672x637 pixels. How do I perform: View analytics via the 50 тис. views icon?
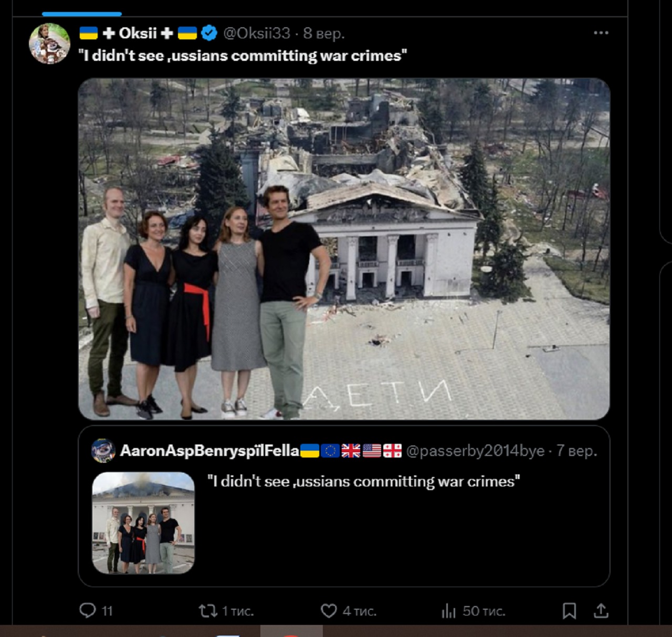click(x=449, y=610)
